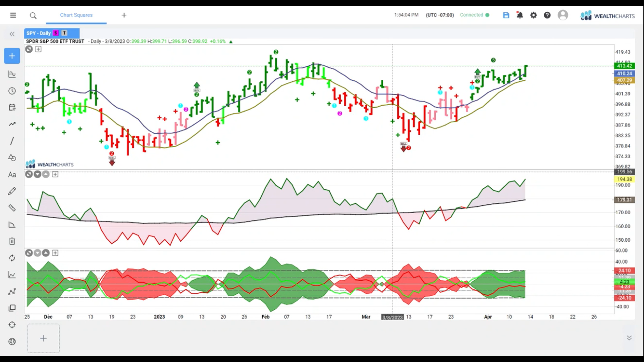
Task: Open the settings gear icon
Action: pos(533,15)
